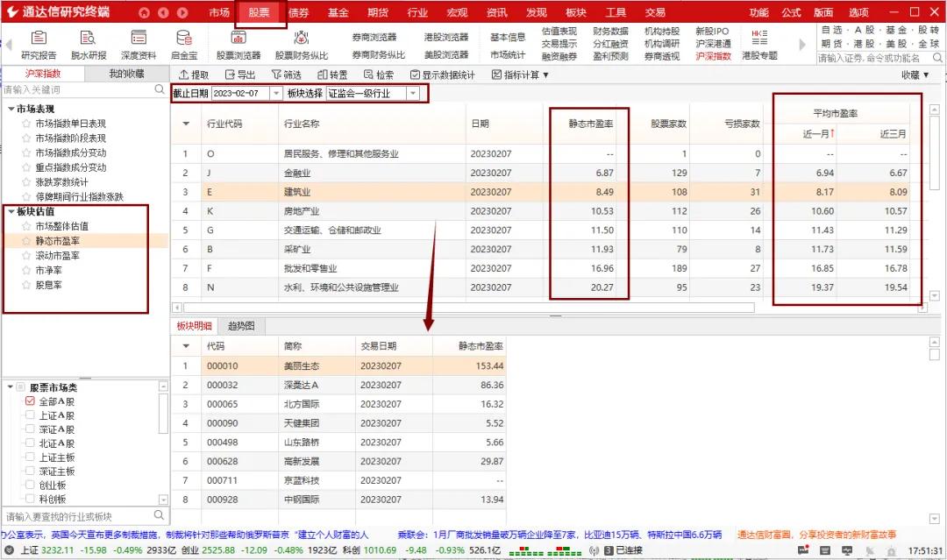The image size is (947, 560).
Task: Collapse the 板块估值 tree group
Action: click(x=11, y=211)
